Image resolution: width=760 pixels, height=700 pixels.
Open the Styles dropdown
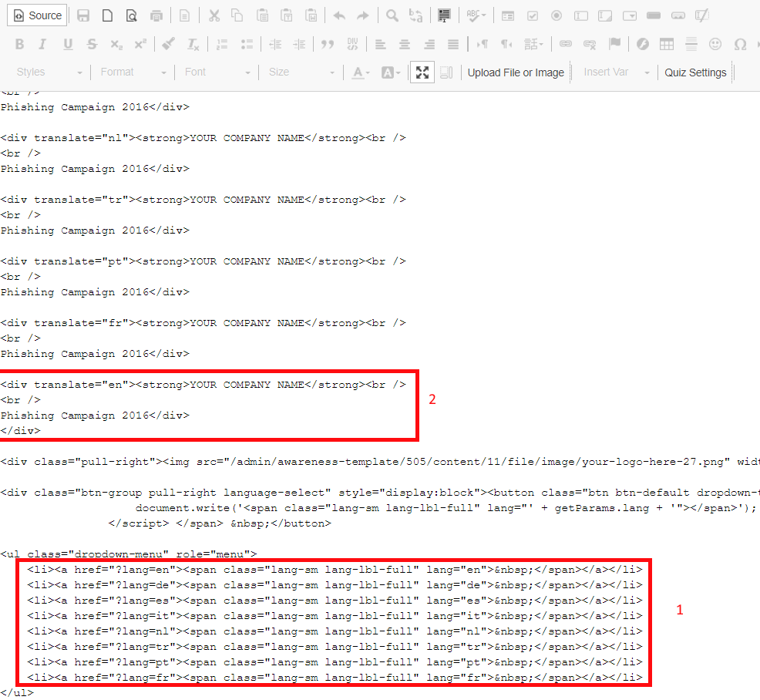coord(49,72)
